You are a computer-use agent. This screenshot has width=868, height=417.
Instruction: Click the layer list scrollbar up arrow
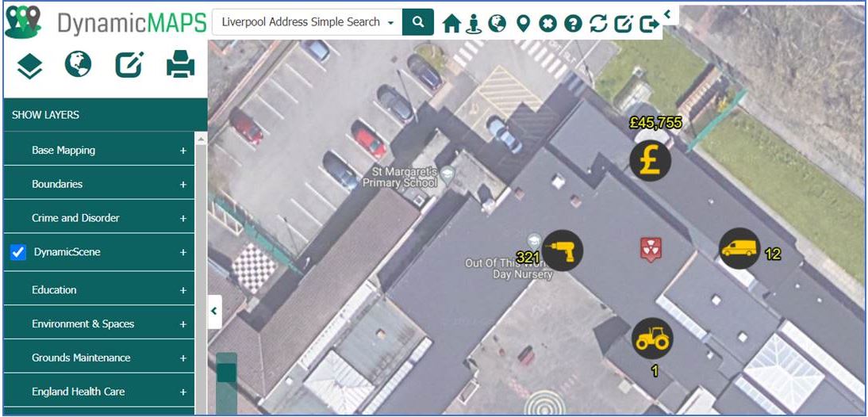[201, 138]
